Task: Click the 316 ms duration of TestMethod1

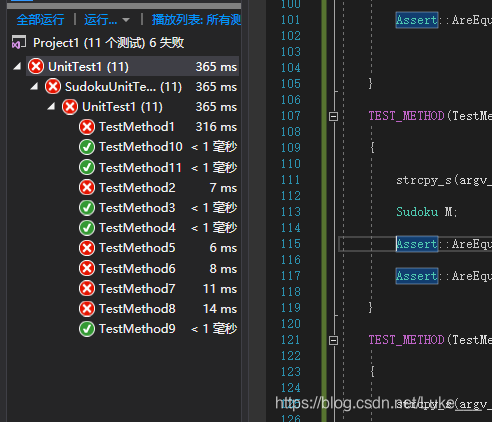Action: pyautogui.click(x=216, y=127)
